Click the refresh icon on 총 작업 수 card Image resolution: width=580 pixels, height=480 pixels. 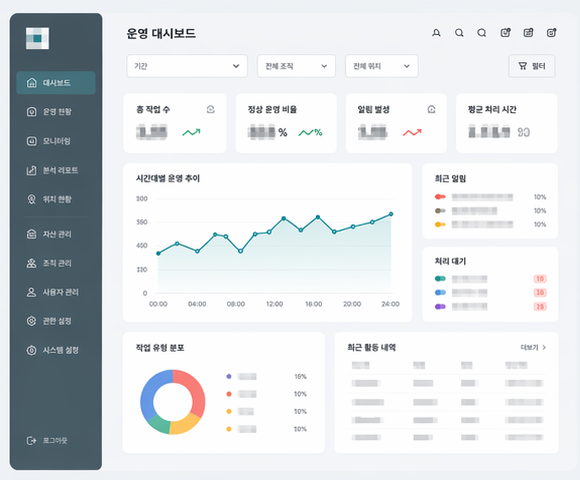211,109
